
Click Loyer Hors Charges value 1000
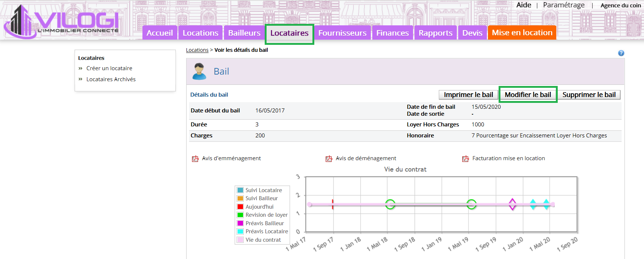pos(478,125)
